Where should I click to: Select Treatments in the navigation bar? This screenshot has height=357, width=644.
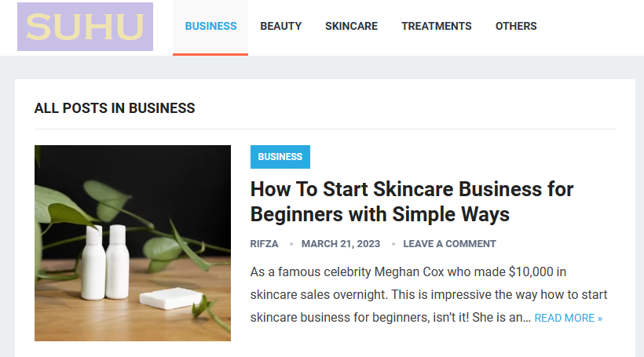(436, 26)
